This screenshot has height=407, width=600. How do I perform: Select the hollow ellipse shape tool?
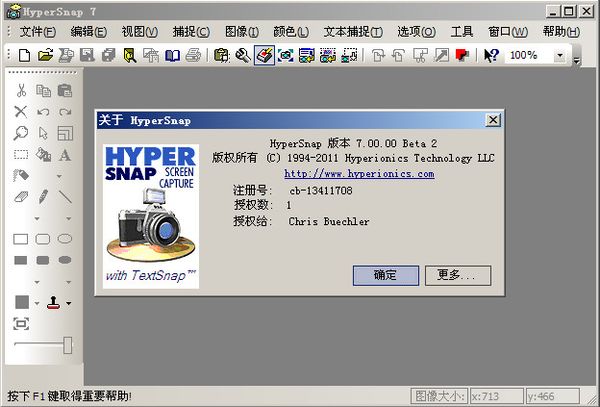click(x=65, y=239)
